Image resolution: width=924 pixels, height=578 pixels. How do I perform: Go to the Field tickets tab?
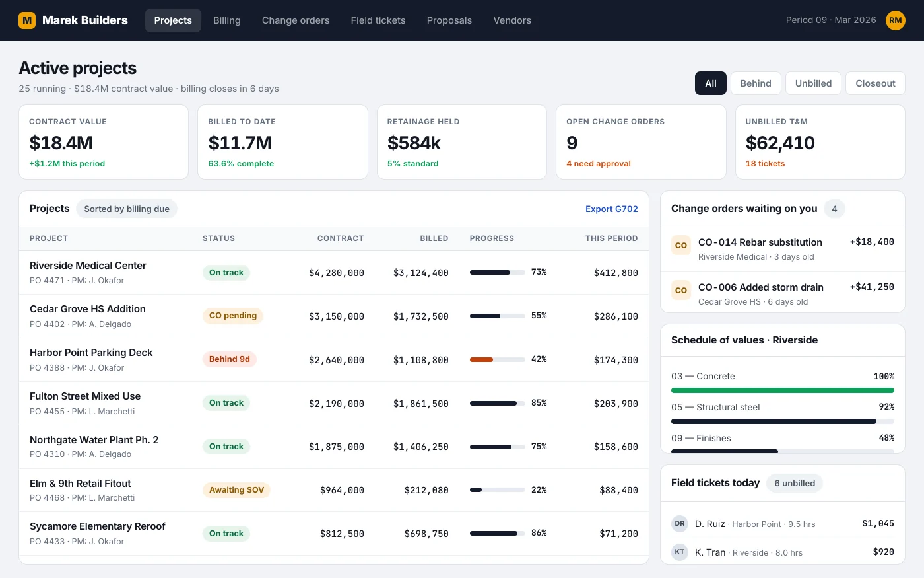click(x=378, y=20)
